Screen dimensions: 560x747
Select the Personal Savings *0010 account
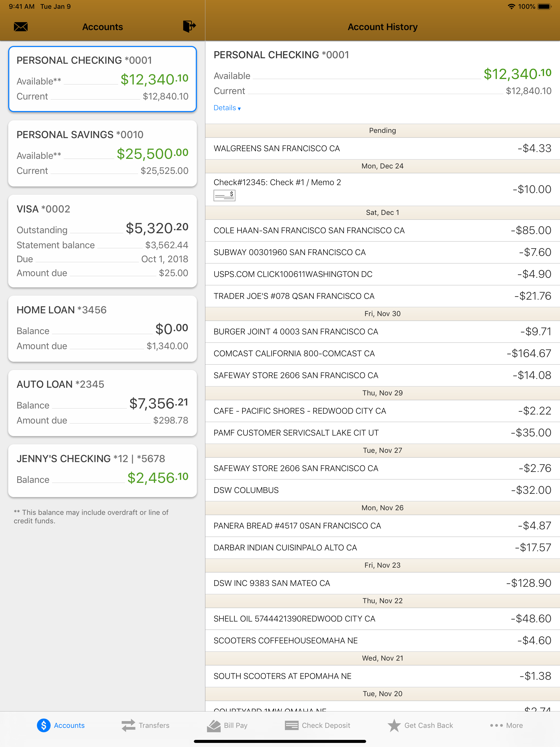[x=102, y=153]
